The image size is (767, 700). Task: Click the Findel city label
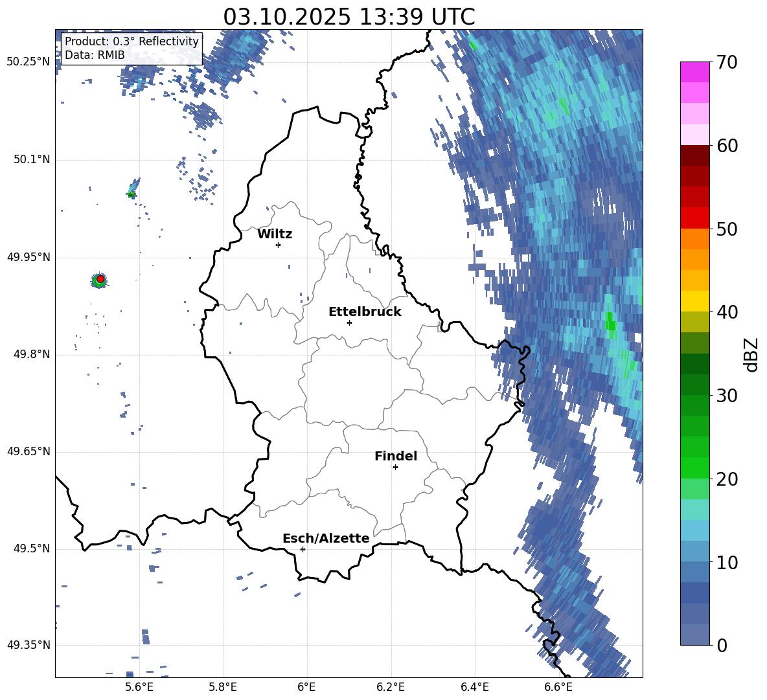[x=396, y=456]
